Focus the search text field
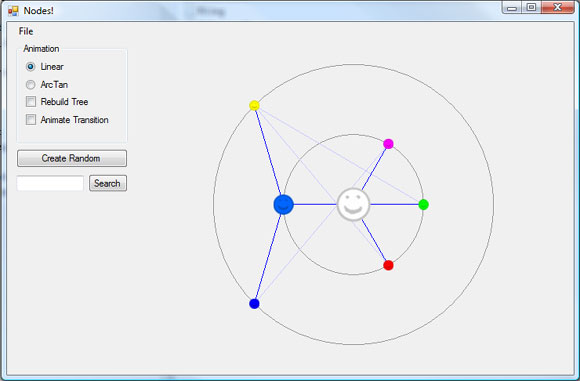This screenshot has height=381, width=580. pyautogui.click(x=50, y=183)
